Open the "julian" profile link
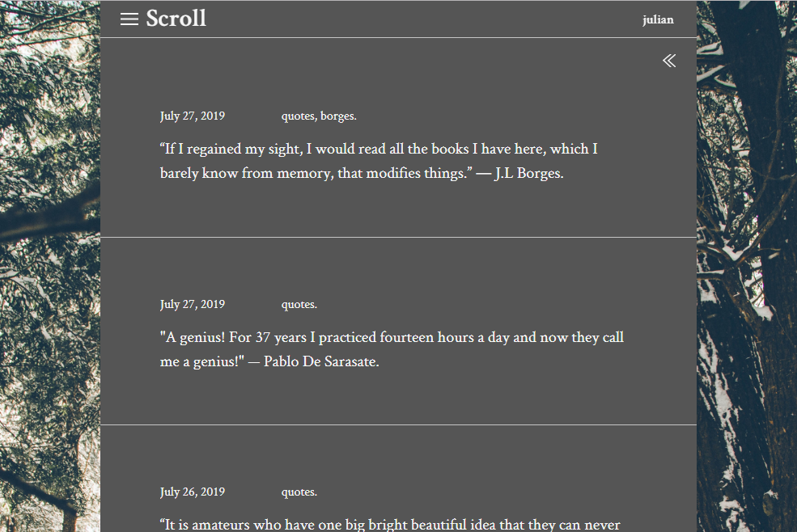 coord(658,19)
